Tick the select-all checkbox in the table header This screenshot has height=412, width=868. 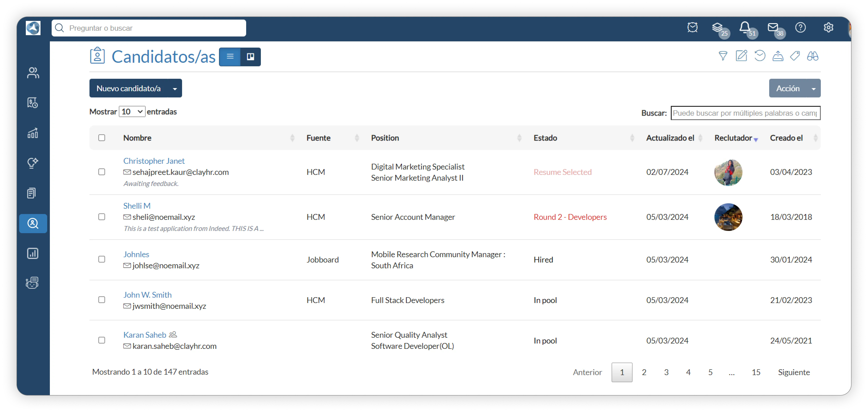click(102, 138)
